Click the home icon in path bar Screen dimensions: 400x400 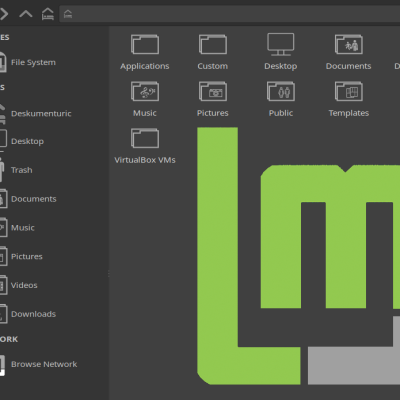click(68, 14)
